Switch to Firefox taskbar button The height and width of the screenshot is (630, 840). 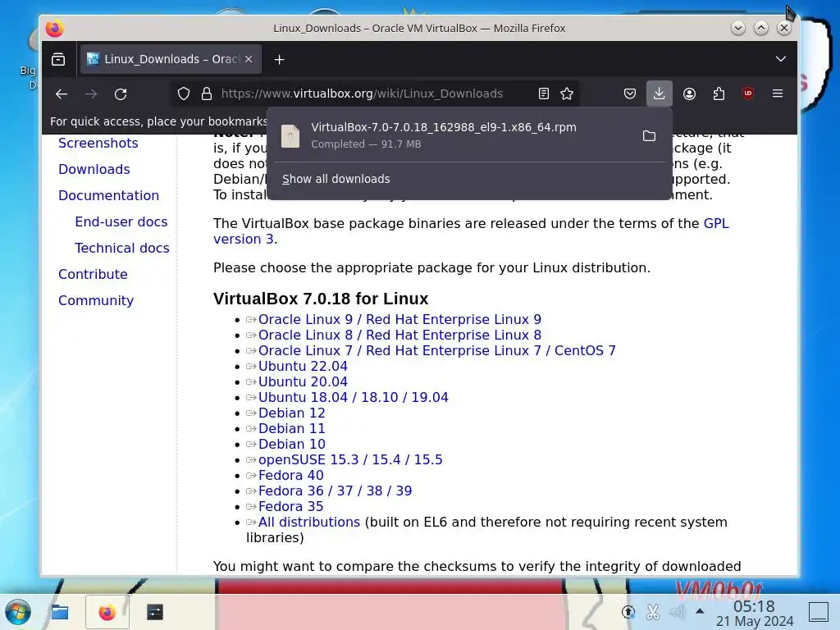click(x=107, y=612)
